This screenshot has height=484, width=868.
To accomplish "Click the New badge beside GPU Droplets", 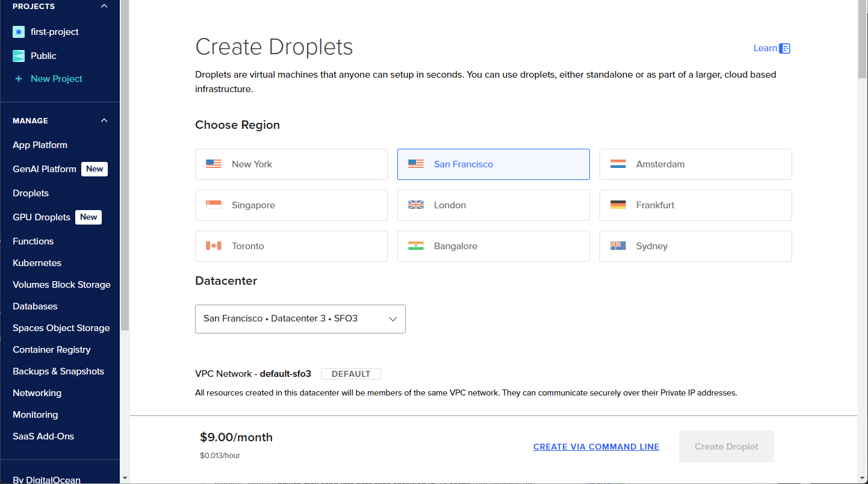I will [x=88, y=217].
